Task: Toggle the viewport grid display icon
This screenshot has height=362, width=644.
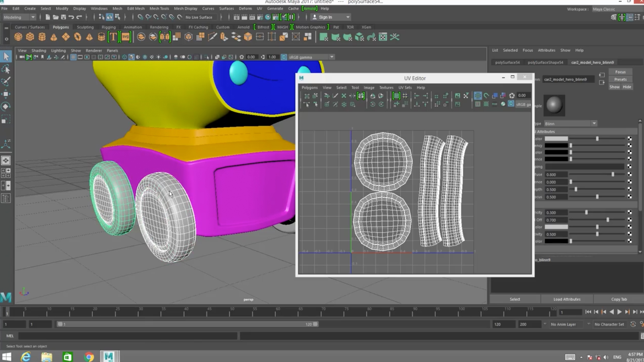Action: (x=73, y=57)
